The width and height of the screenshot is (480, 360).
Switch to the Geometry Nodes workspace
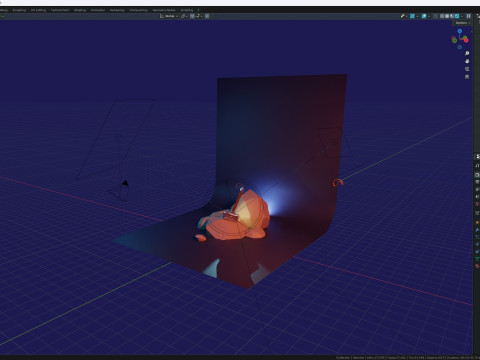[x=164, y=10]
